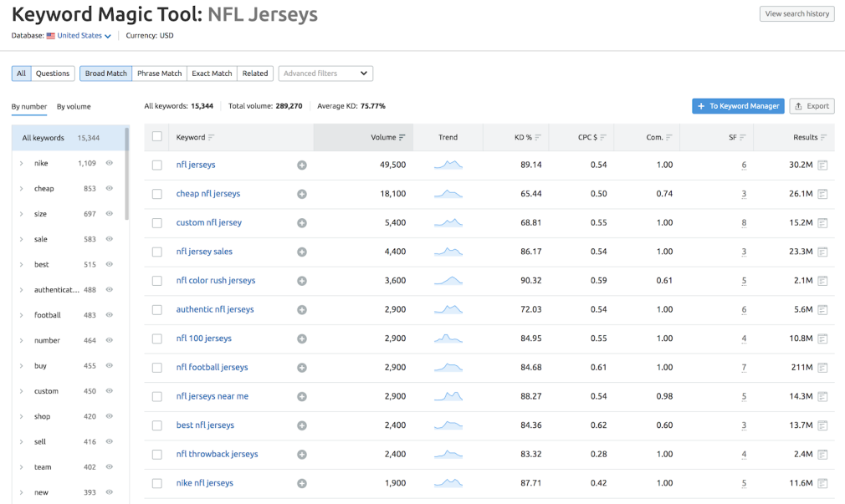The height and width of the screenshot is (504, 845).
Task: Open the Advanced filters dropdown
Action: (325, 73)
